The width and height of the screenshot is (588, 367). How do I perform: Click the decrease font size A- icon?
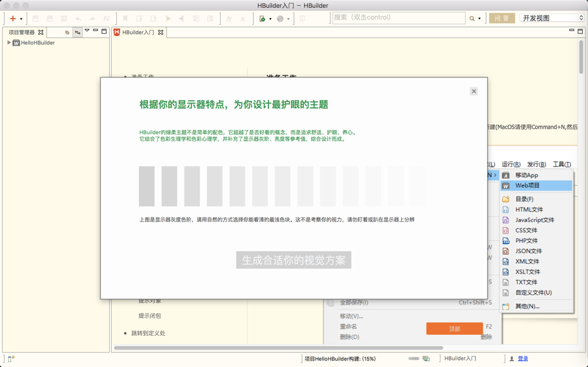pyautogui.click(x=242, y=18)
